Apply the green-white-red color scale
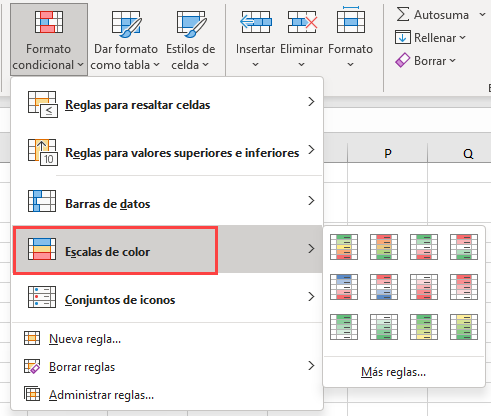The width and height of the screenshot is (491, 416). (424, 247)
